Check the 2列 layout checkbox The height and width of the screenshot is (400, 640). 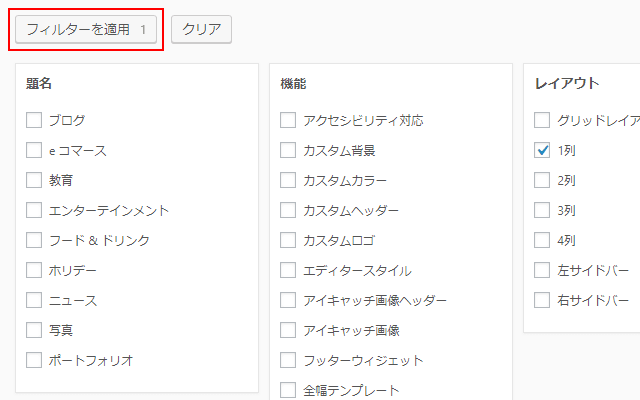(542, 180)
